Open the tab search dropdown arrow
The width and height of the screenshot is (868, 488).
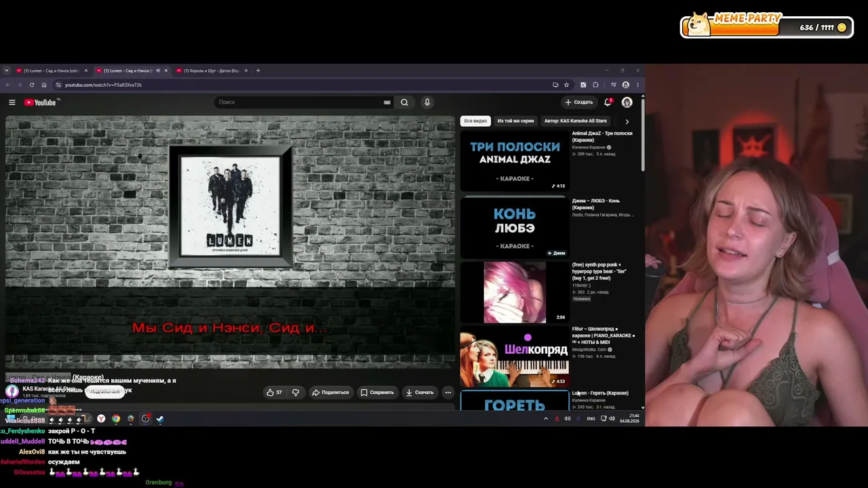pos(7,70)
